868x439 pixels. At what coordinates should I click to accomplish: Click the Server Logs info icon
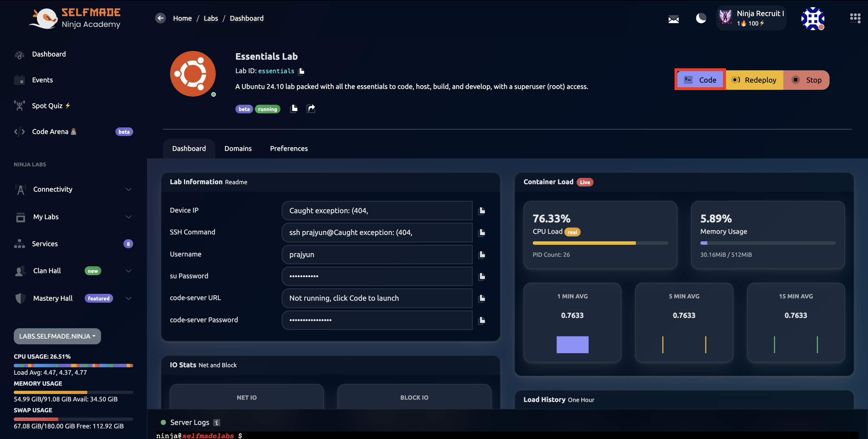(x=217, y=422)
